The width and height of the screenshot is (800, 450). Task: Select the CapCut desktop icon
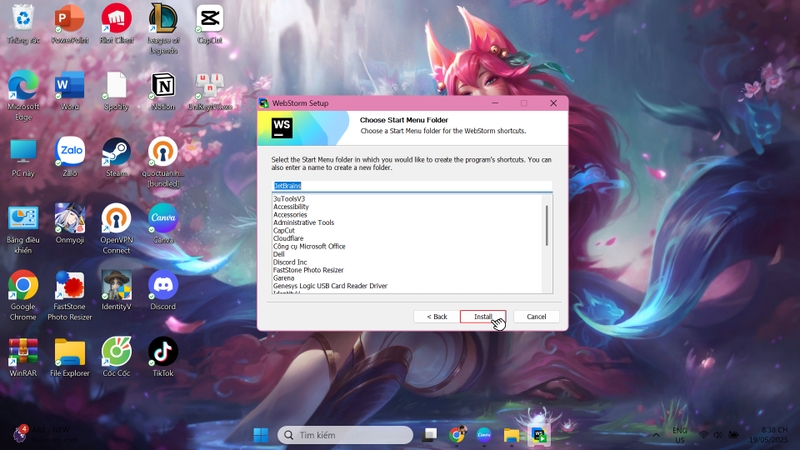(x=210, y=24)
